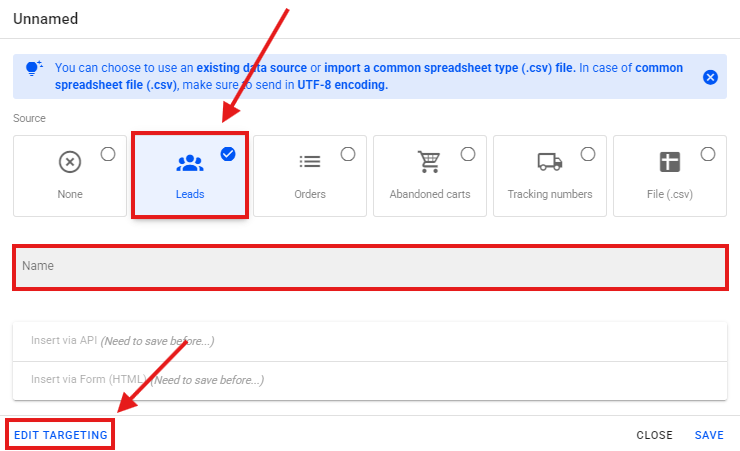This screenshot has height=451, width=740.
Task: Expand the Insert via Form (HTML) row
Action: click(x=370, y=380)
